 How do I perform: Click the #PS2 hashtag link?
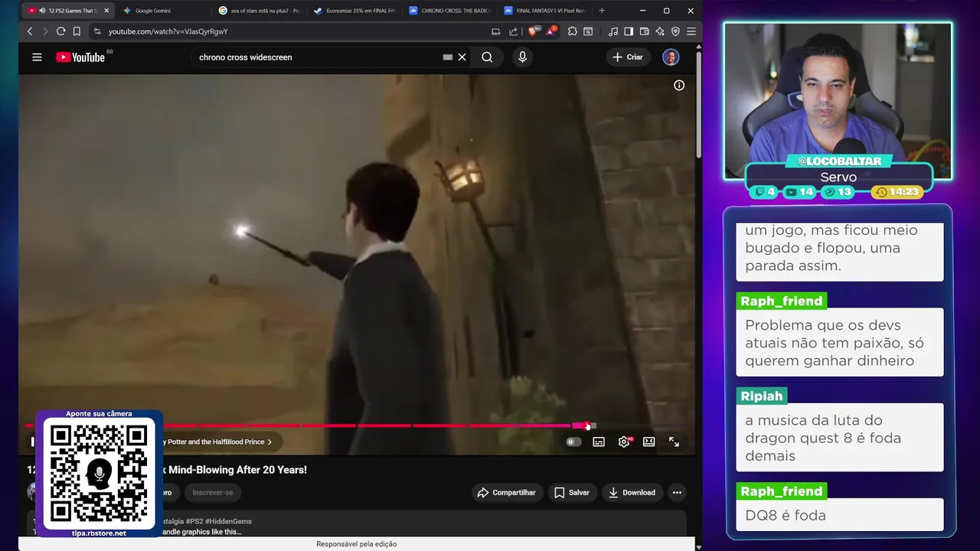click(x=194, y=521)
